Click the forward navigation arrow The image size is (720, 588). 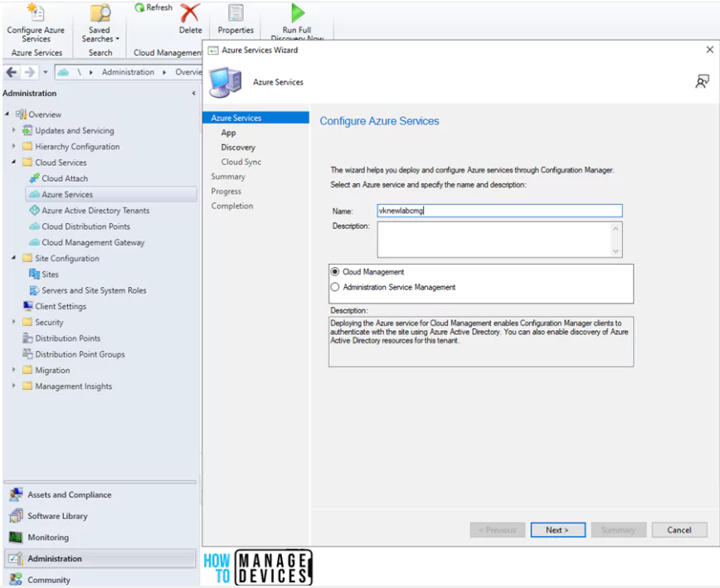pos(29,72)
